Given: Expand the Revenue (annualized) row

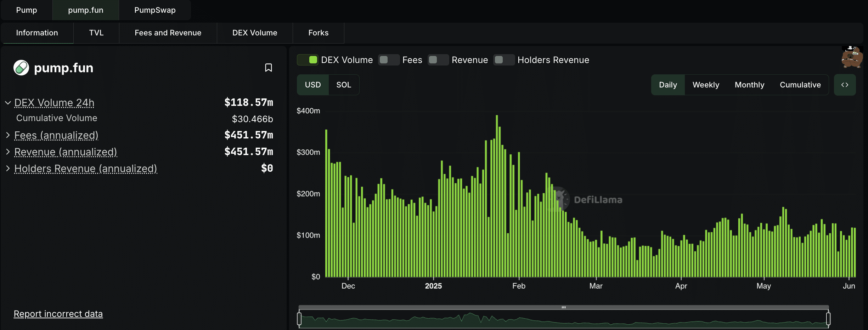Looking at the screenshot, I should [x=8, y=152].
